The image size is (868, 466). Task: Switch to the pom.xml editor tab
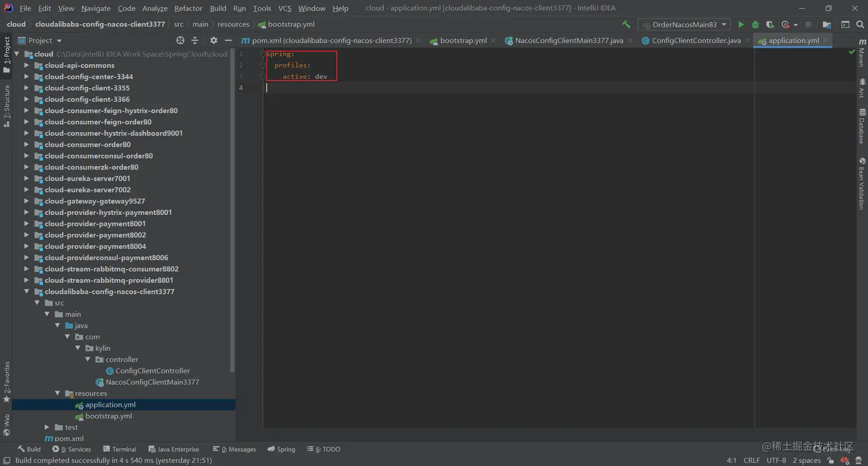[332, 40]
